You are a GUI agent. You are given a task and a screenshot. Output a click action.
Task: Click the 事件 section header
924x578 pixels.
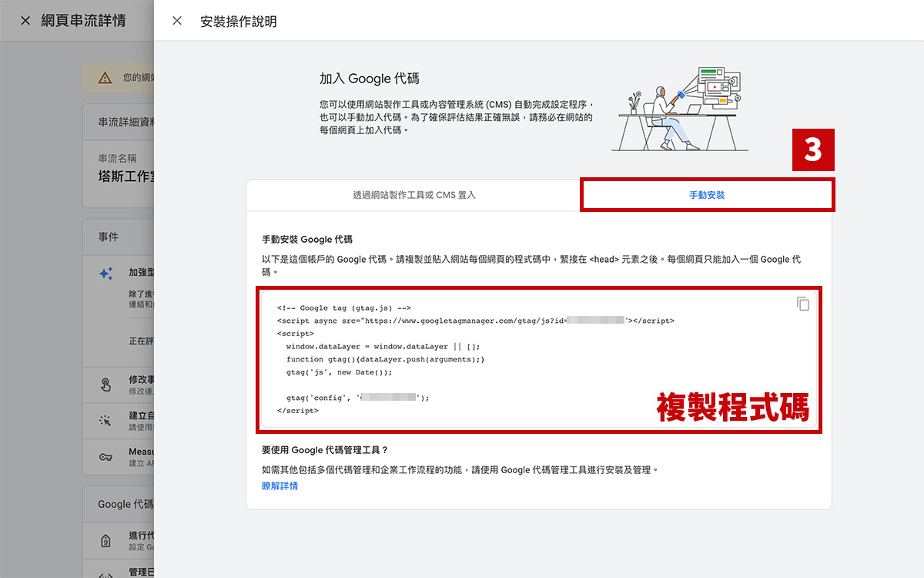click(108, 237)
